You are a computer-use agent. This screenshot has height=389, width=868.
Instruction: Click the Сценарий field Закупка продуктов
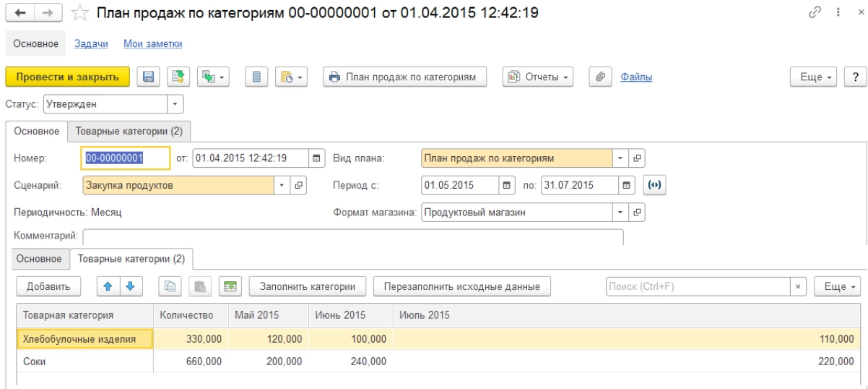179,184
